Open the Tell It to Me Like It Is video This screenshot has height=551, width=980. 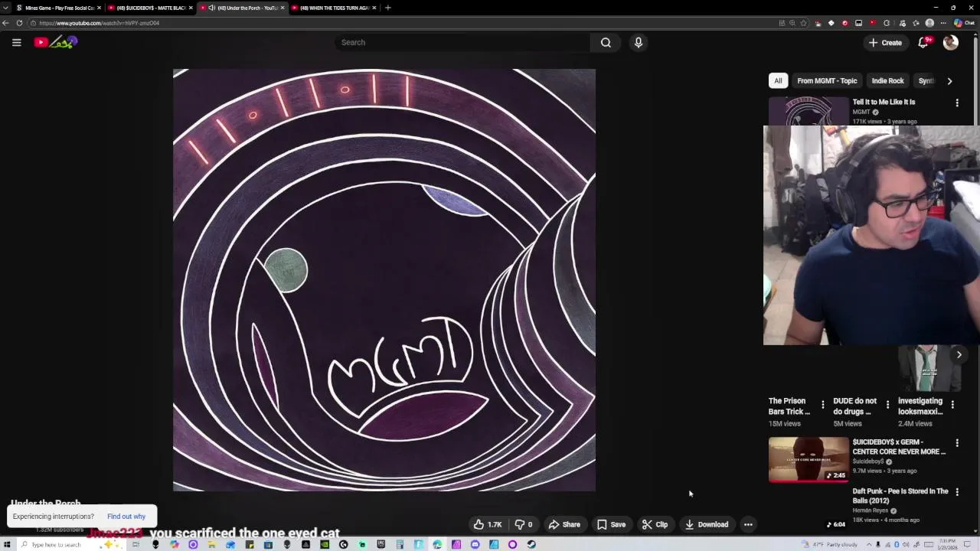[884, 102]
